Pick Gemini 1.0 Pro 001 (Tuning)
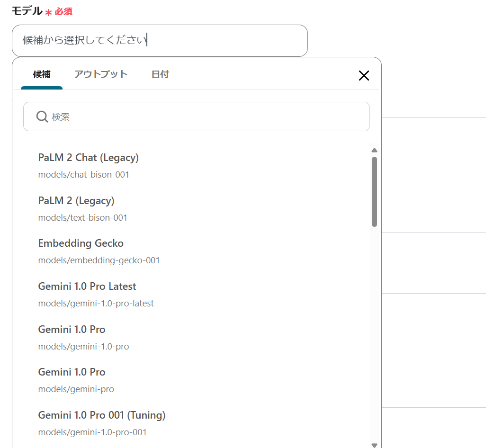 point(102,423)
